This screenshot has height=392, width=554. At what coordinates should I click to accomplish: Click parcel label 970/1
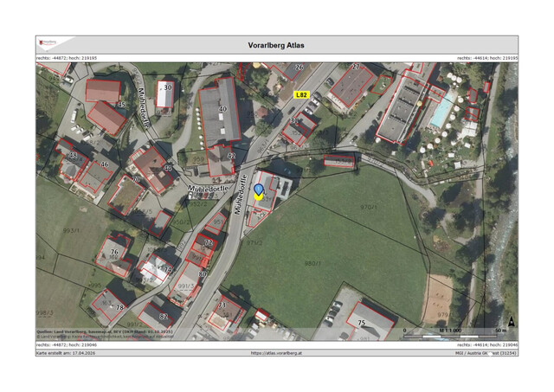pos(369,208)
